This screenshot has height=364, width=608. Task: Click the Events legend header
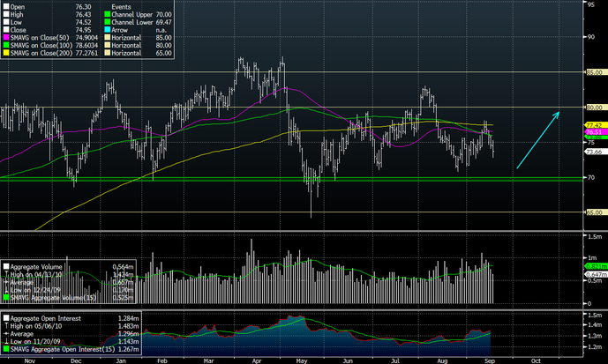(x=121, y=7)
